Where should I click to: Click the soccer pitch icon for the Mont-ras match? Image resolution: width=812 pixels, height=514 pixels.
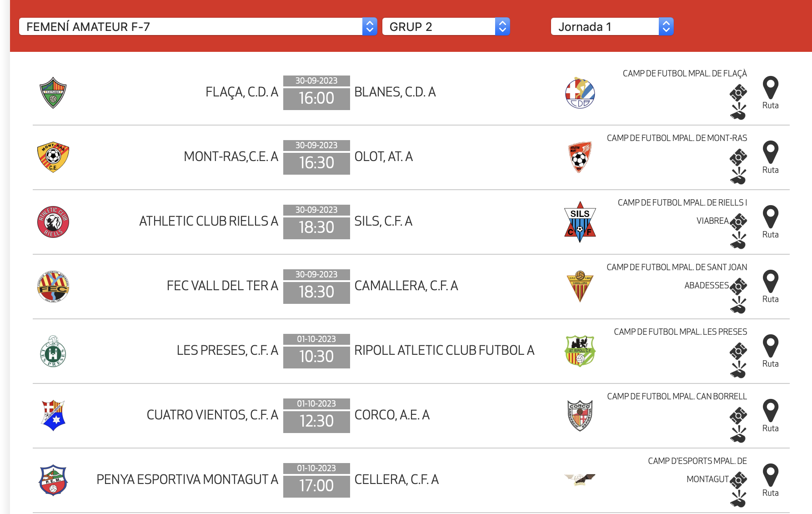pos(738,157)
